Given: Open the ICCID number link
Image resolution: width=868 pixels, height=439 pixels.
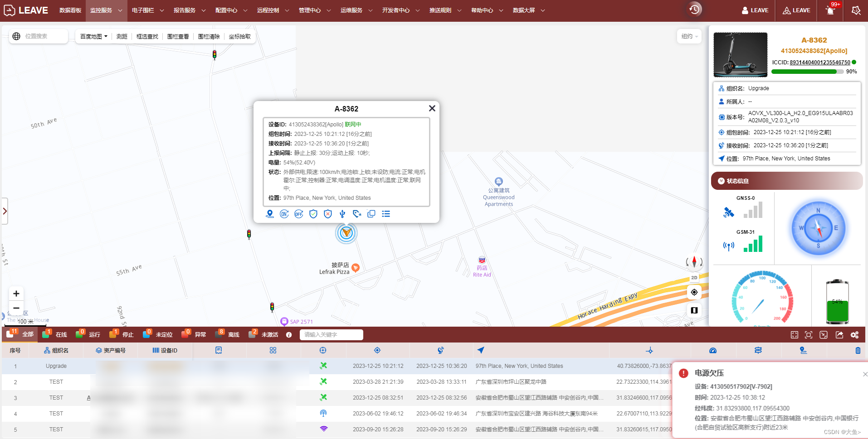Looking at the screenshot, I should pos(820,63).
